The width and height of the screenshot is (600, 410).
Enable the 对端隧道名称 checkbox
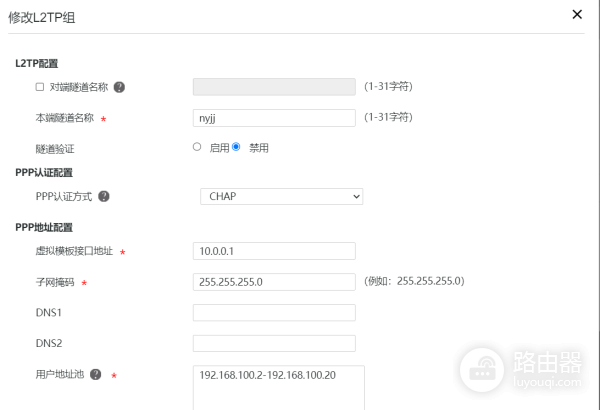point(39,87)
